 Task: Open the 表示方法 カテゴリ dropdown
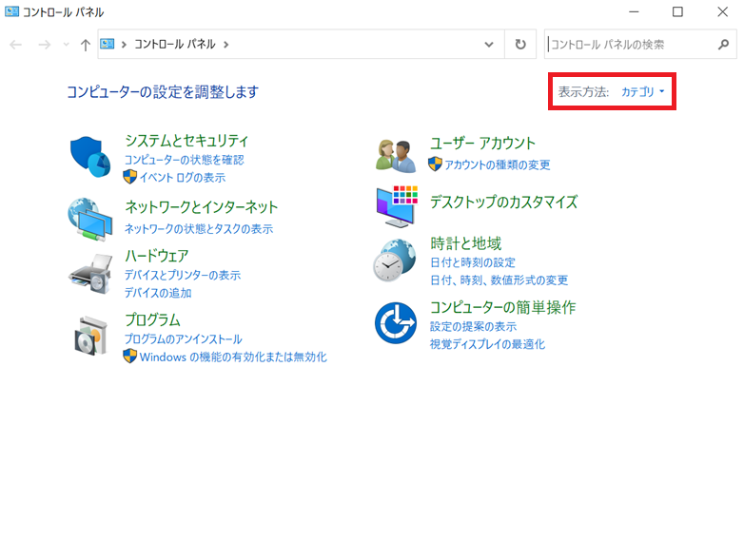(x=642, y=92)
